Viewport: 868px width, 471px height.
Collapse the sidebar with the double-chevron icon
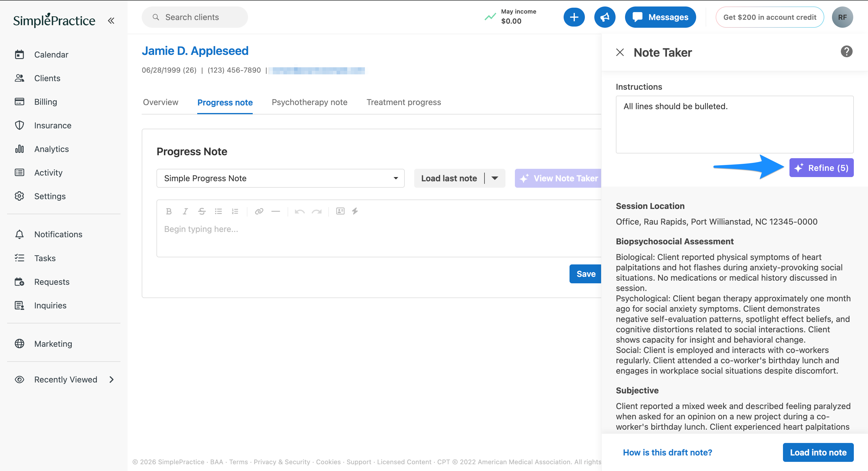click(111, 21)
